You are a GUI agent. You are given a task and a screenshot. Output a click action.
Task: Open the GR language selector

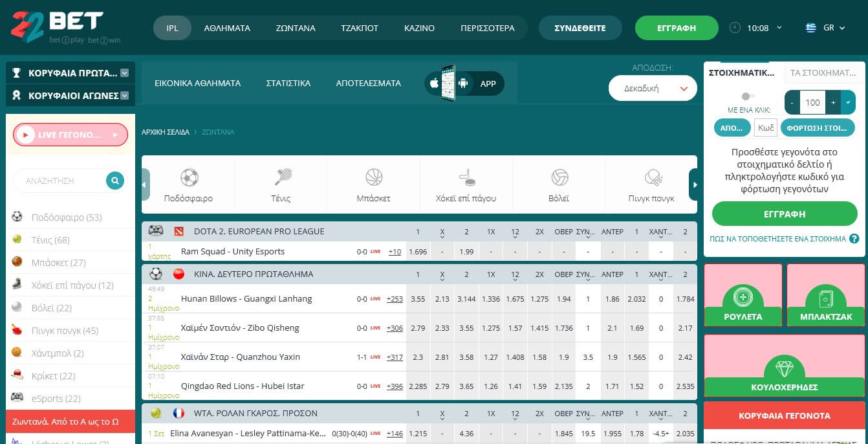825,28
